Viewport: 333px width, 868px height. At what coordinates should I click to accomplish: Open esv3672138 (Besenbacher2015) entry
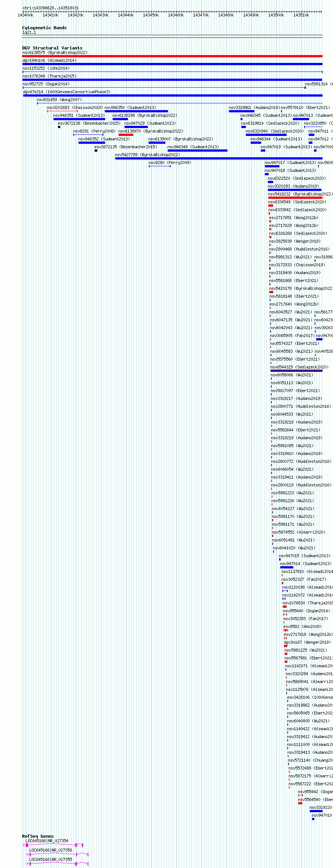[89, 123]
